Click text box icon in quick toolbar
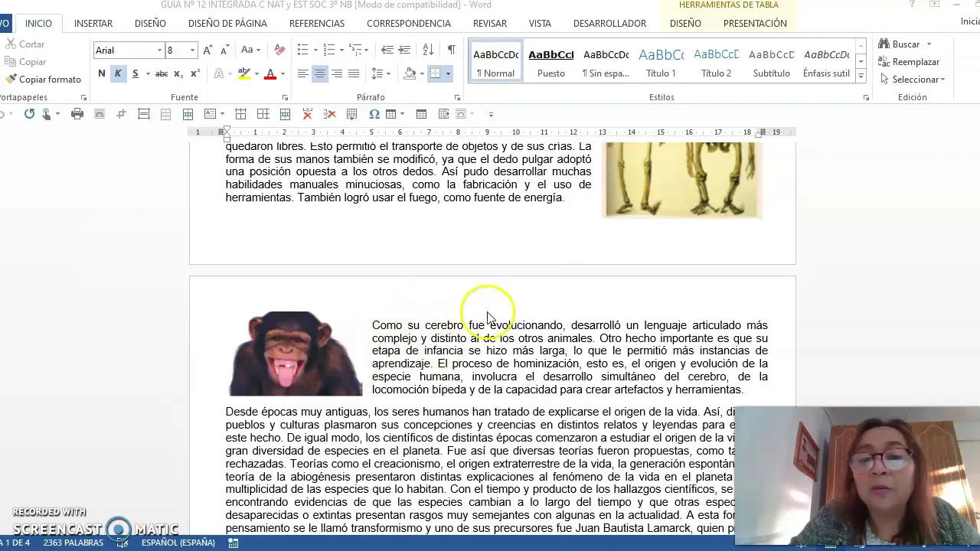This screenshot has height=551, width=980. [x=210, y=114]
